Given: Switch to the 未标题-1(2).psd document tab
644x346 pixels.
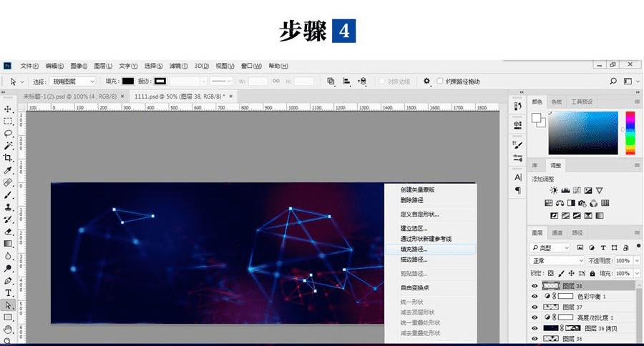Looking at the screenshot, I should click(x=70, y=97).
